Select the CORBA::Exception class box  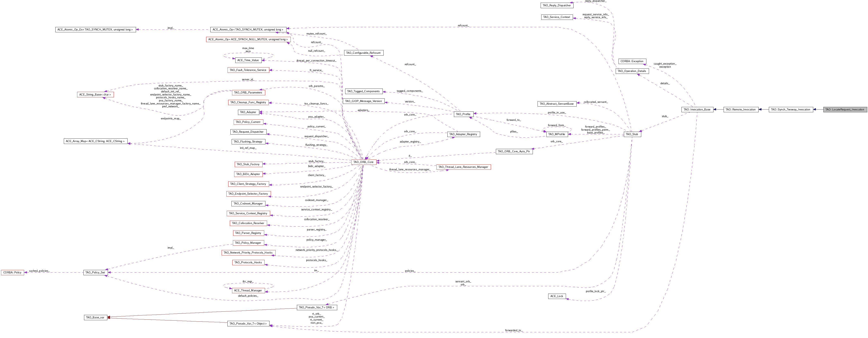tap(632, 61)
